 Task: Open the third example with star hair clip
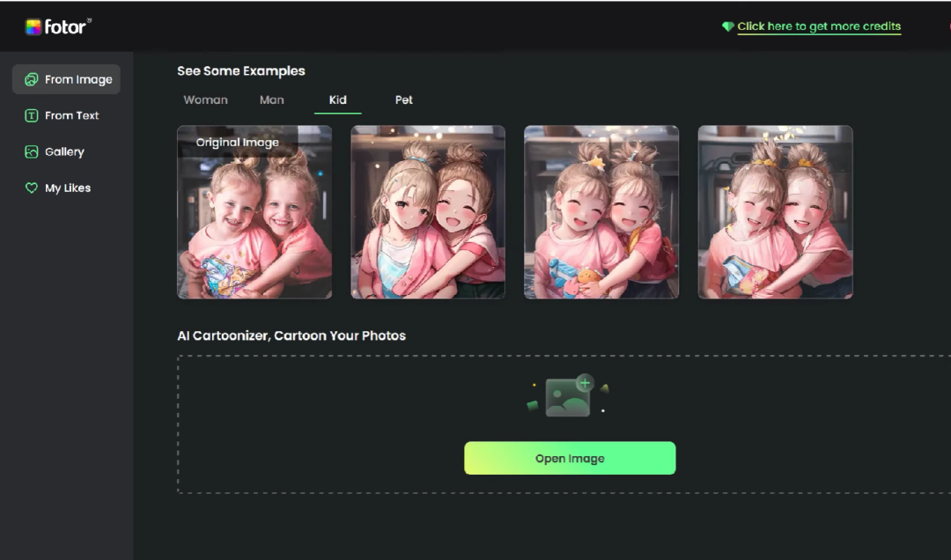pyautogui.click(x=601, y=212)
